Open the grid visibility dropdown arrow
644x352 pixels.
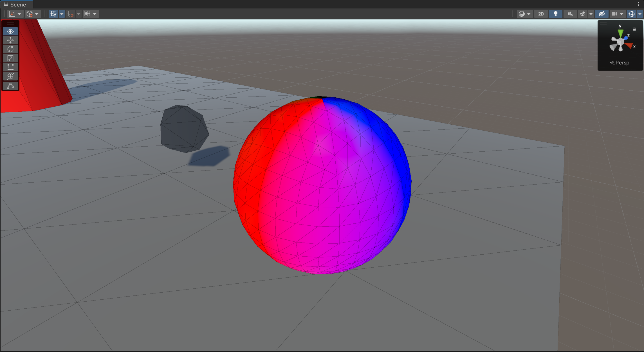(62, 14)
